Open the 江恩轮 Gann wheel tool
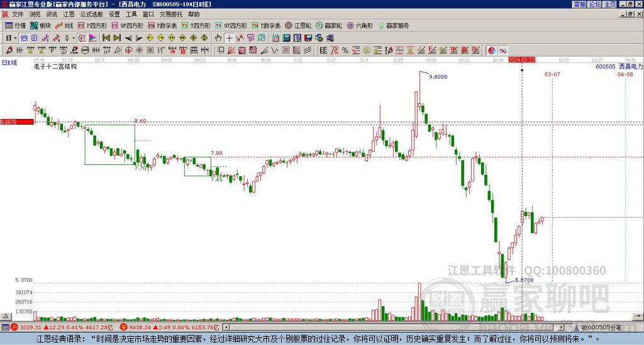Image resolution: width=644 pixels, height=345 pixels. 299,25
